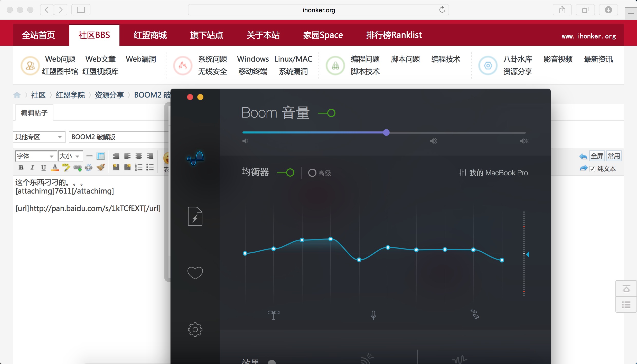Right align the text
The height and width of the screenshot is (364, 637).
[150, 156]
